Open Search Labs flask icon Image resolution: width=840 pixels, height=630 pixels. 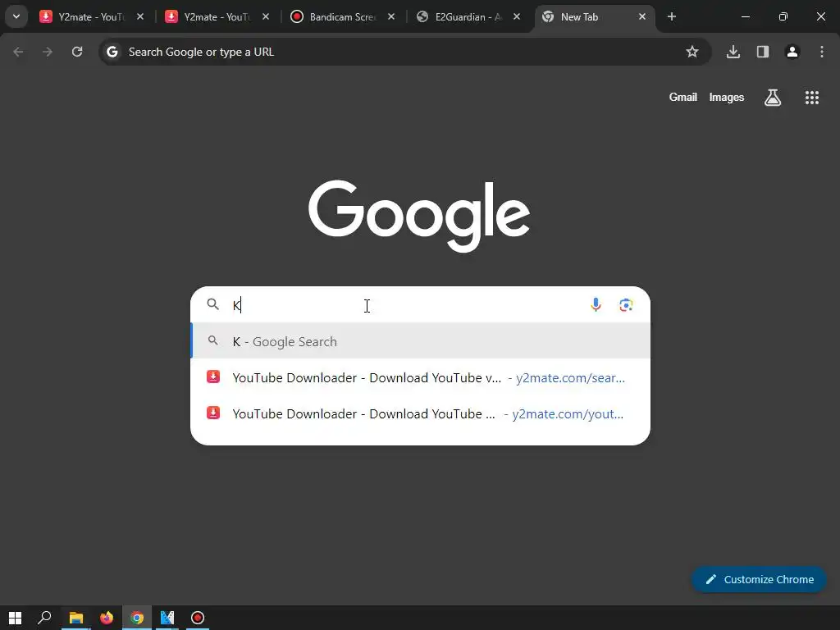tap(773, 98)
